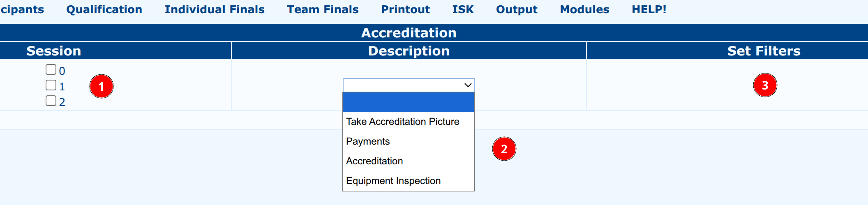The image size is (868, 205).
Task: Open the Output menu
Action: pos(517,9)
